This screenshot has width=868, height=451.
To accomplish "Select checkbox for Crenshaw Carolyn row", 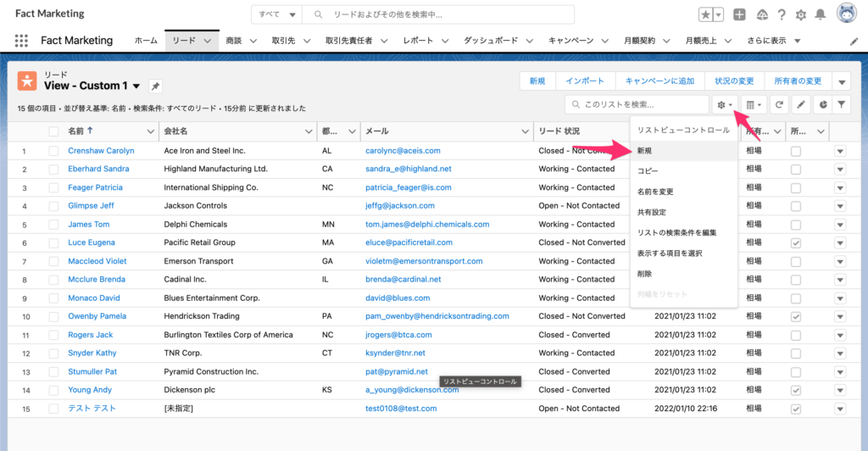I will click(x=54, y=151).
